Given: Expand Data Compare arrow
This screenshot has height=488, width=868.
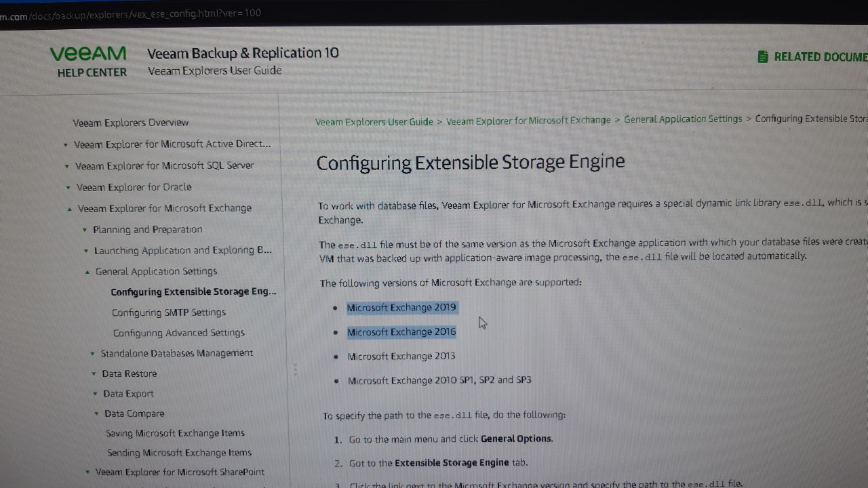Looking at the screenshot, I should pyautogui.click(x=97, y=414).
